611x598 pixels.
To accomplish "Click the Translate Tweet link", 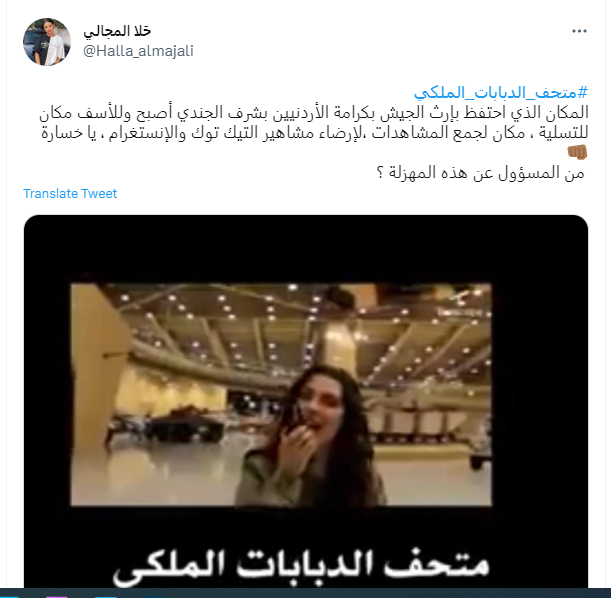I will (x=70, y=194).
